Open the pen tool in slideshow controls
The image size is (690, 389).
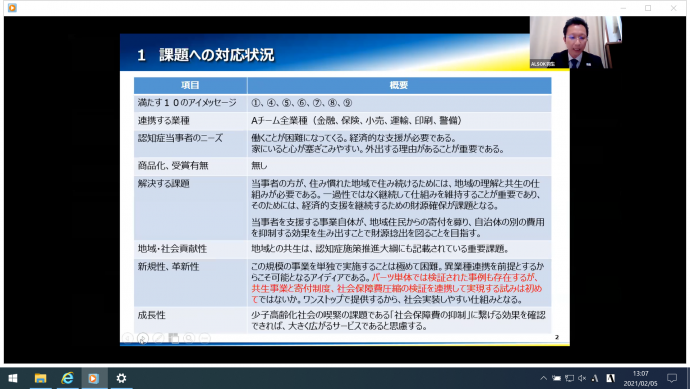[158, 338]
